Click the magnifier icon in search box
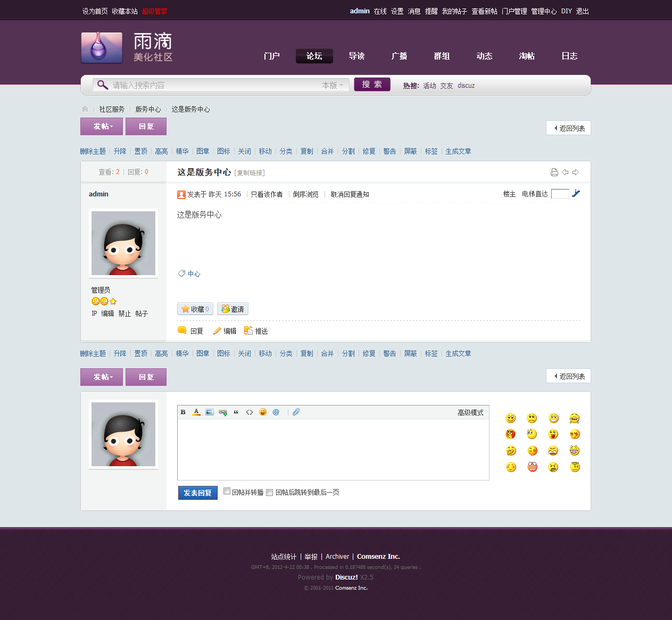 103,85
